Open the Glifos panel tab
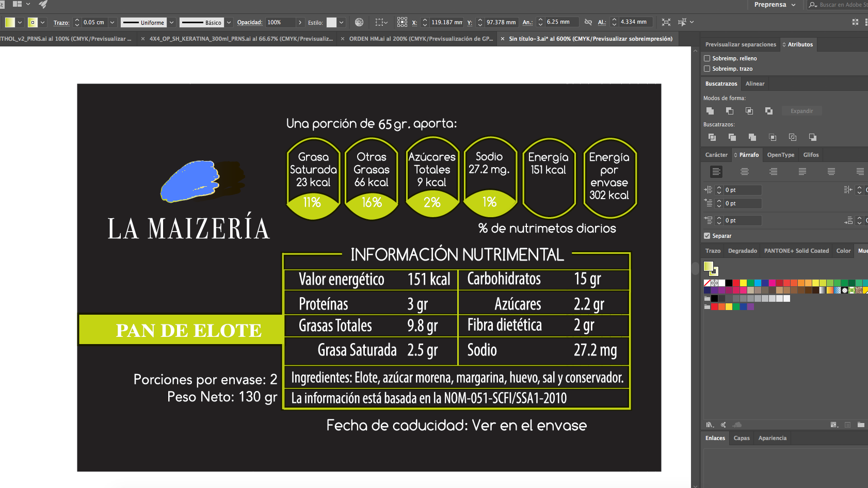The width and height of the screenshot is (868, 488). tap(811, 155)
